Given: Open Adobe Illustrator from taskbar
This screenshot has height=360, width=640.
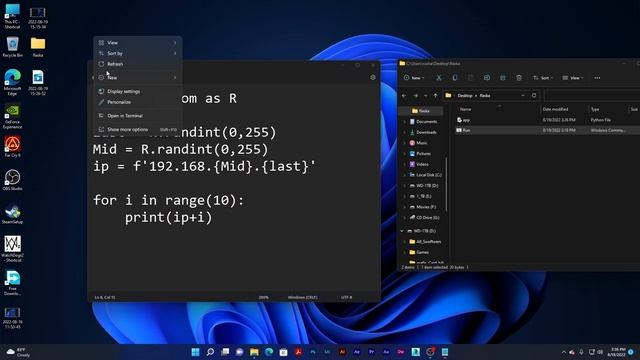Looking at the screenshot, I should [x=342, y=352].
